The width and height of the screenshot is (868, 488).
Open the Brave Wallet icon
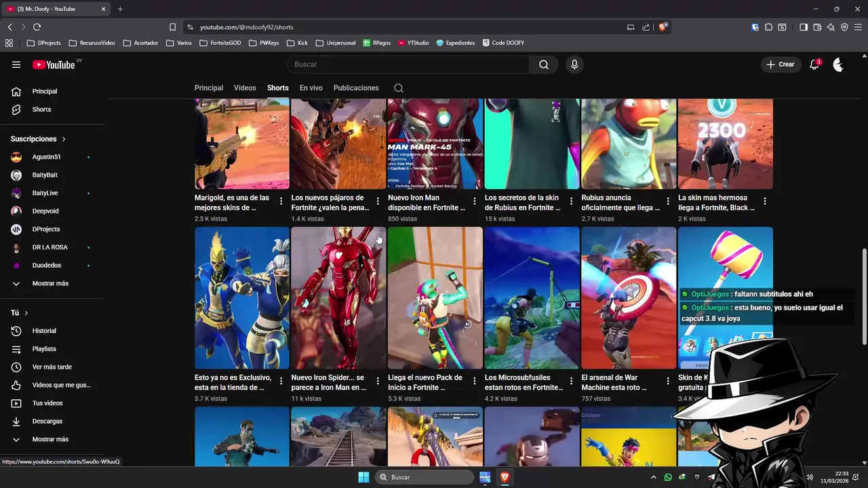tap(817, 27)
